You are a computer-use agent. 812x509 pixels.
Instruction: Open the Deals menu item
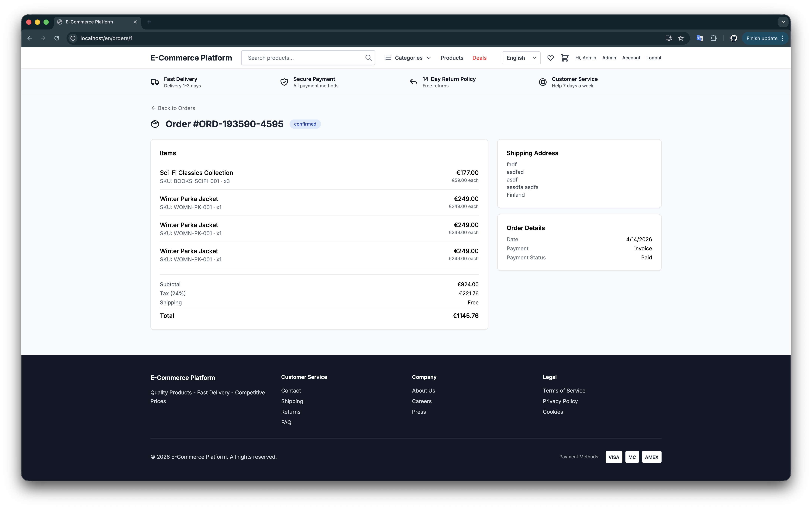479,58
